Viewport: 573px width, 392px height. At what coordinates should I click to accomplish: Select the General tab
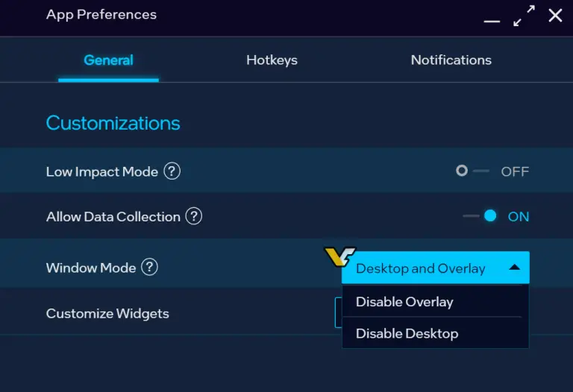(108, 60)
